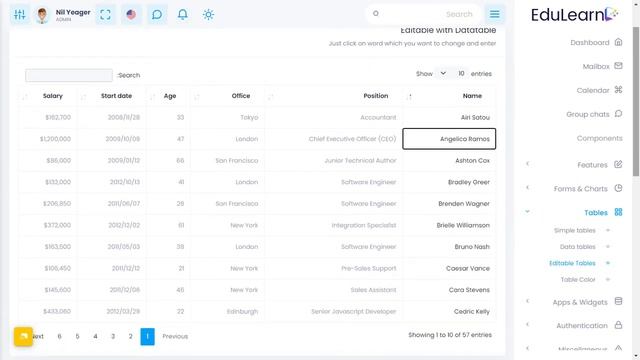The image size is (640, 360).
Task: Open Table Color submenu item
Action: [x=578, y=280]
